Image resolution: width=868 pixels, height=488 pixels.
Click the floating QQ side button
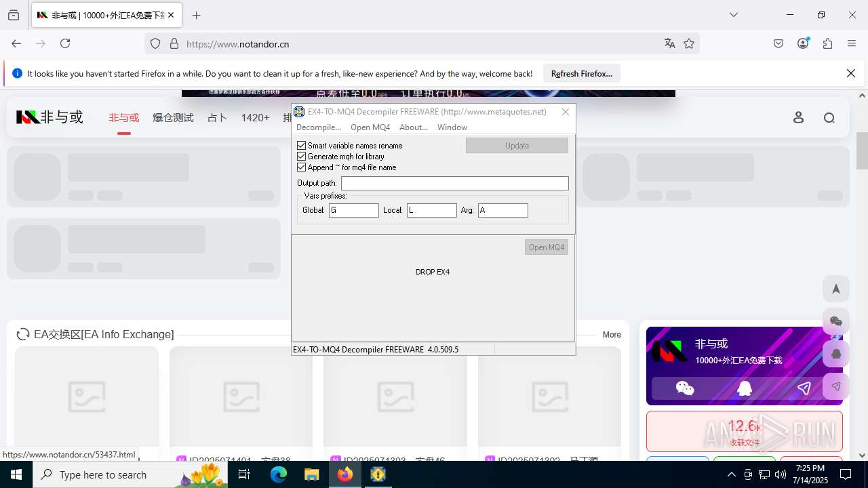[x=836, y=354]
